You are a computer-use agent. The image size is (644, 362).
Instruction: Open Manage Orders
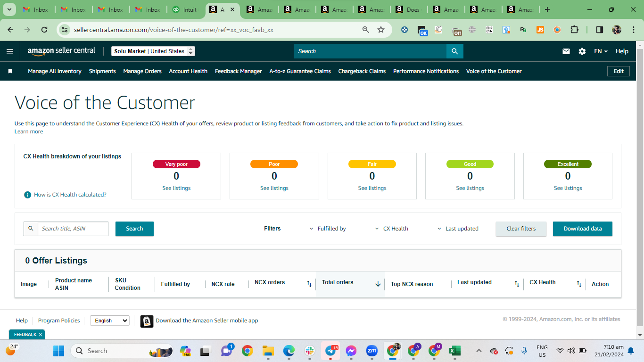coord(142,71)
